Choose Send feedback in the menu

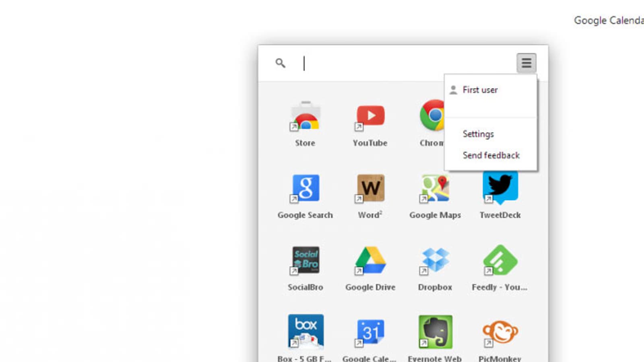(491, 155)
